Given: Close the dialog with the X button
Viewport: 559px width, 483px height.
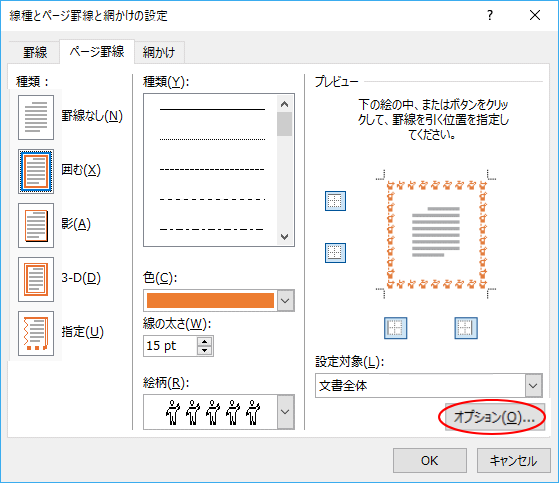Looking at the screenshot, I should point(535,15).
